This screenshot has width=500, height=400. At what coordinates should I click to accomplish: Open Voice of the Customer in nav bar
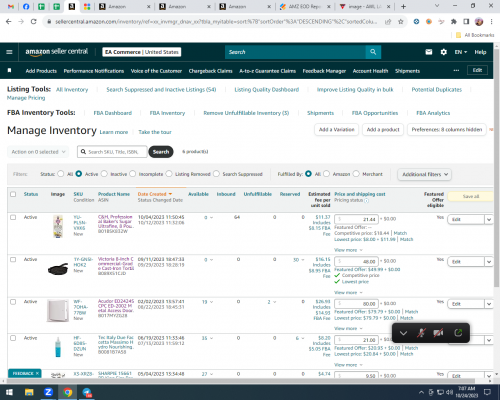pos(156,71)
